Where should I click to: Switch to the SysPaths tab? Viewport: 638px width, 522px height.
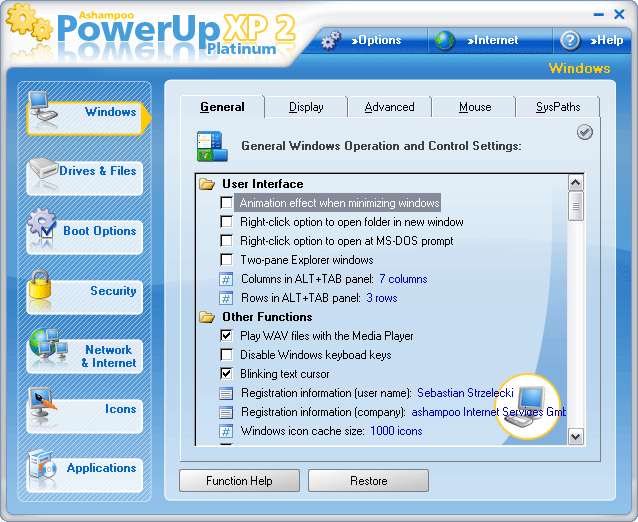pos(557,107)
